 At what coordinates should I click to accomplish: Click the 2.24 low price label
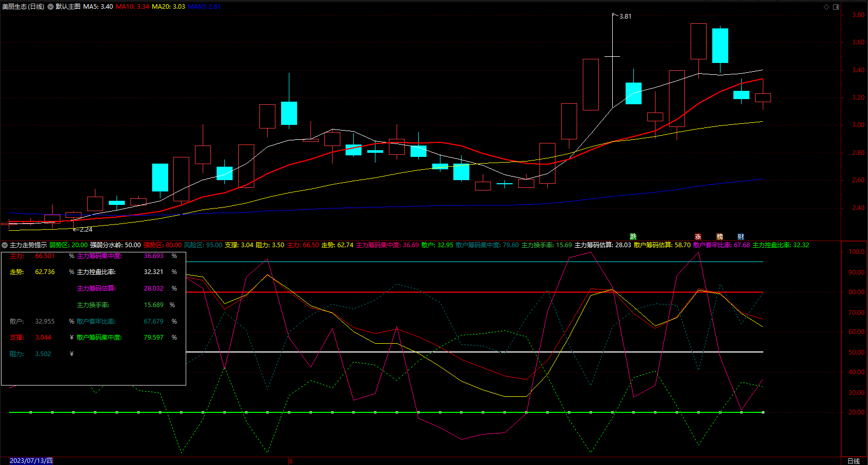click(85, 230)
